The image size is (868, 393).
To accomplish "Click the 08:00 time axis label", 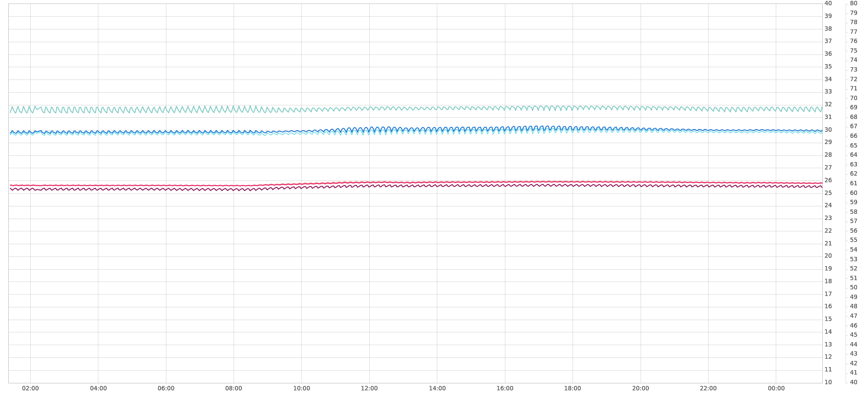I will click(234, 388).
